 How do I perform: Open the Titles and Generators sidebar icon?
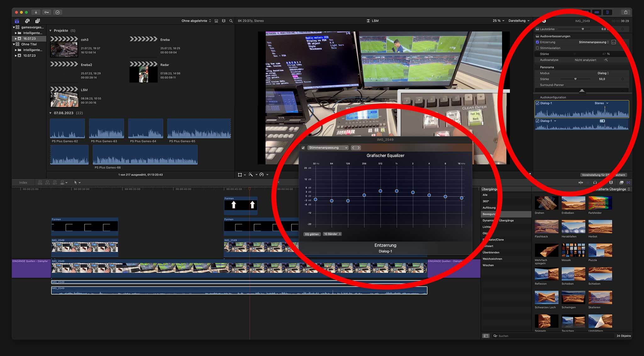coord(38,21)
